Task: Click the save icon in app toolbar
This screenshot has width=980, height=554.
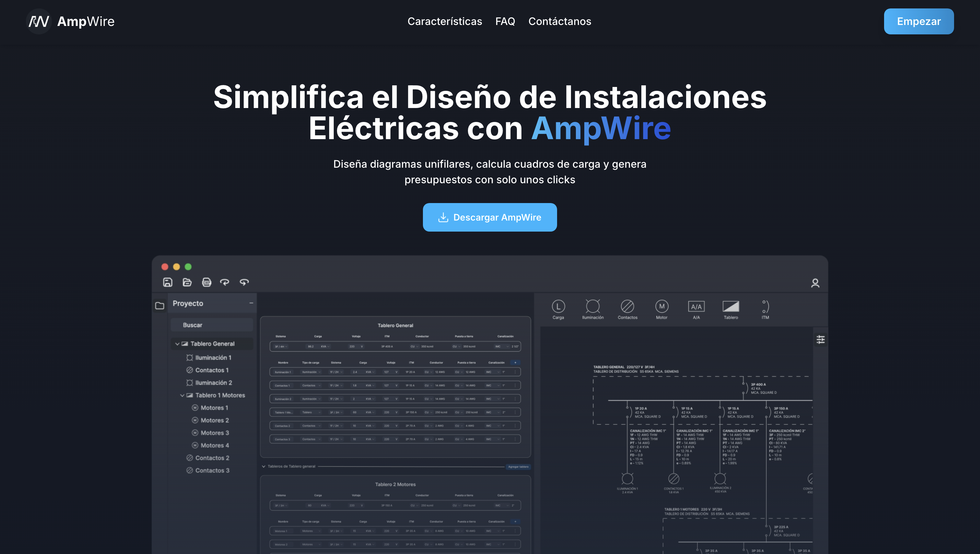Action: 168,282
